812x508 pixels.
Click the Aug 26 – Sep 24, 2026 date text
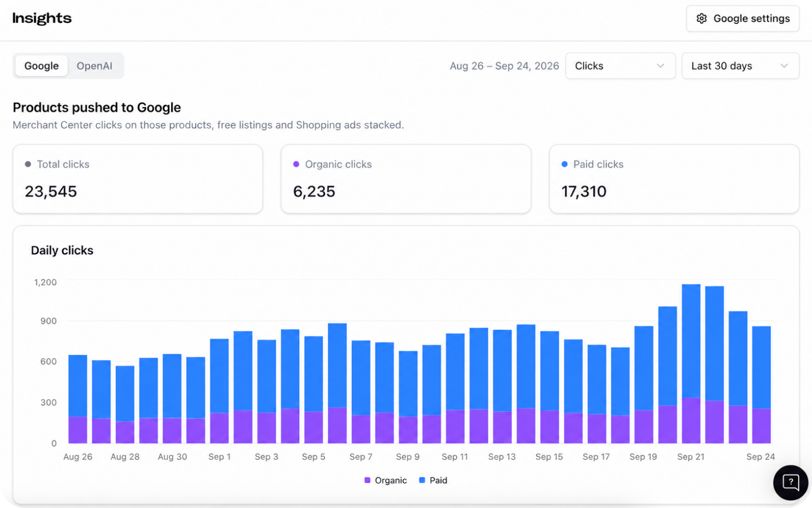click(x=504, y=66)
